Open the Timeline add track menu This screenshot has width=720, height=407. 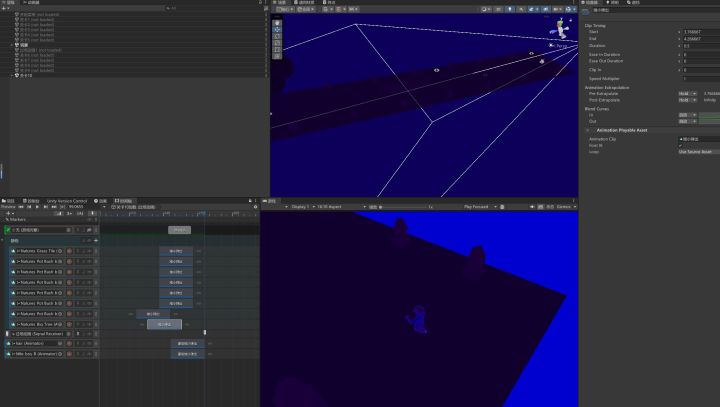pos(9,214)
